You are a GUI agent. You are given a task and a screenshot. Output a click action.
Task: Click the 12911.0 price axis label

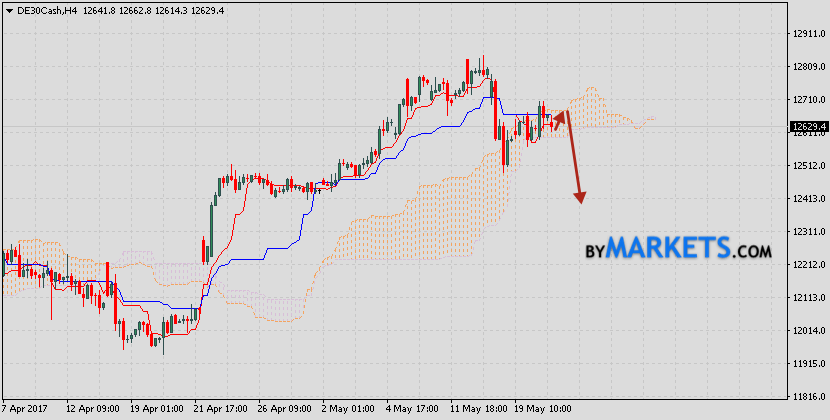807,34
